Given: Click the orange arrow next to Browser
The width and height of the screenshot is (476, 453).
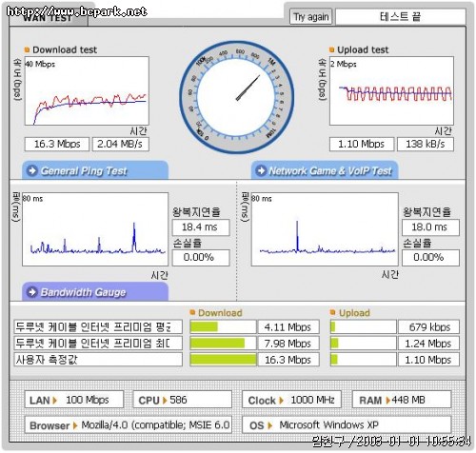Looking at the screenshot, I should pos(75,425).
